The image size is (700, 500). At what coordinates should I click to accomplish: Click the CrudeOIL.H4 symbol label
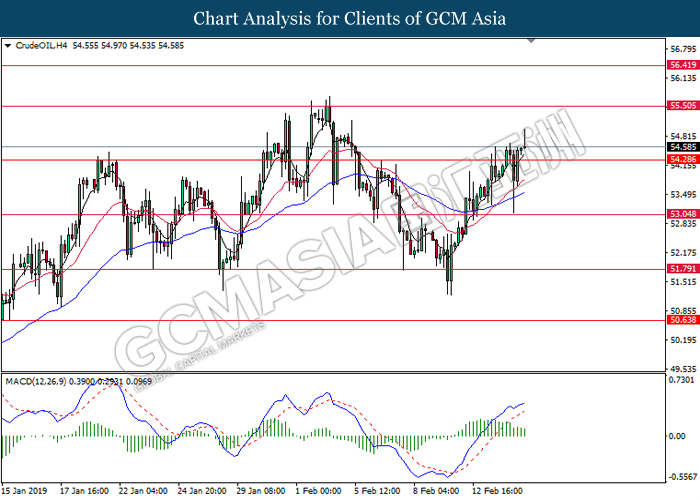tap(41, 46)
